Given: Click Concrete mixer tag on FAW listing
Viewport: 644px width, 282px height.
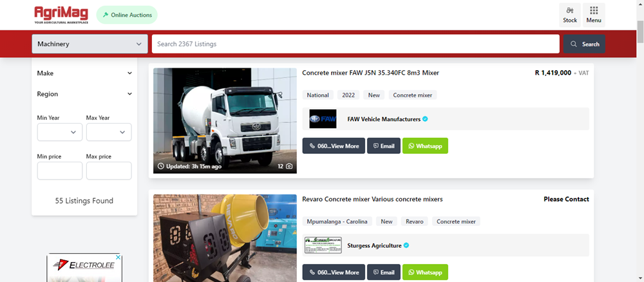Looking at the screenshot, I should [x=412, y=95].
